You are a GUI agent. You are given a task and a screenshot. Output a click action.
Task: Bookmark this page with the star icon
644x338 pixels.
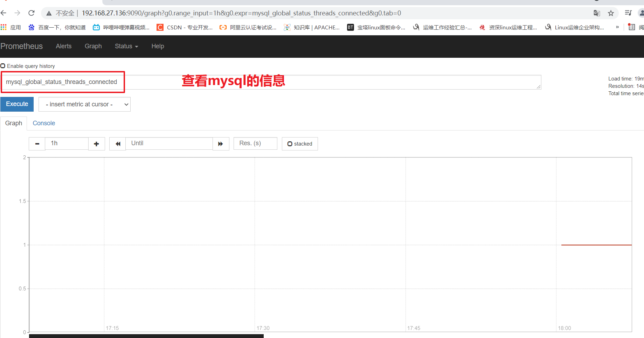pos(611,13)
